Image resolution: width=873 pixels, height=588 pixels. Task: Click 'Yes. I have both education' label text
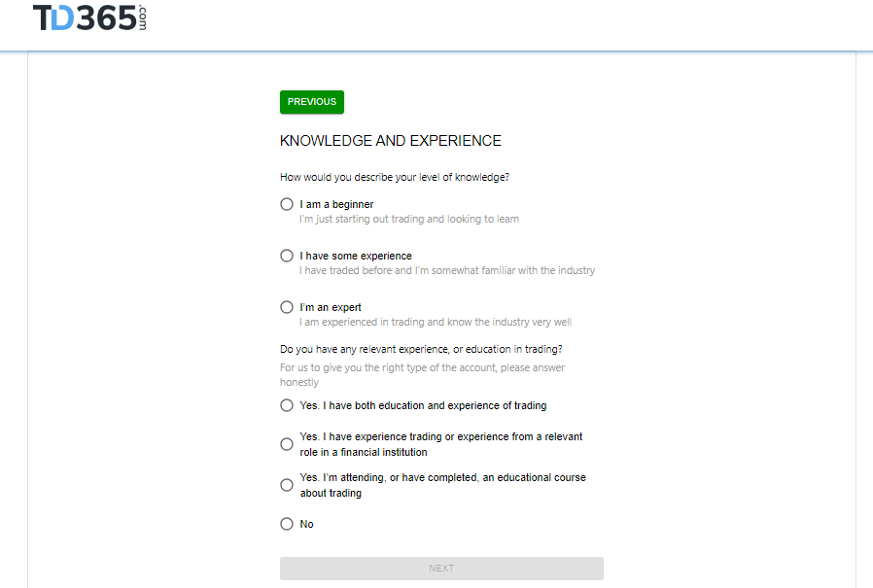click(x=423, y=405)
